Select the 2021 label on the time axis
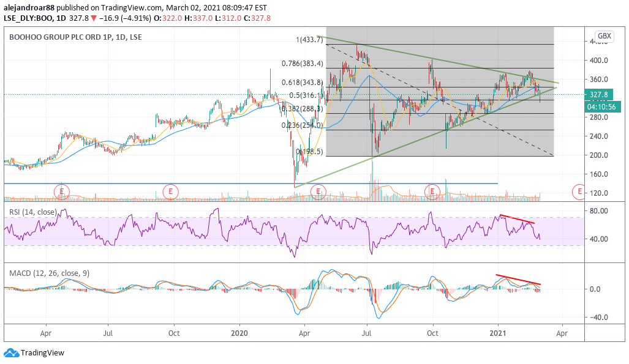This screenshot has width=629, height=364. [498, 333]
